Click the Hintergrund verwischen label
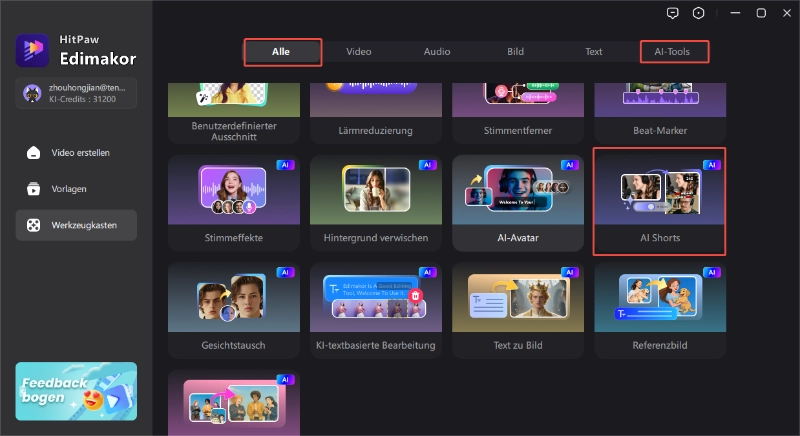Image resolution: width=800 pixels, height=436 pixels. (x=376, y=238)
